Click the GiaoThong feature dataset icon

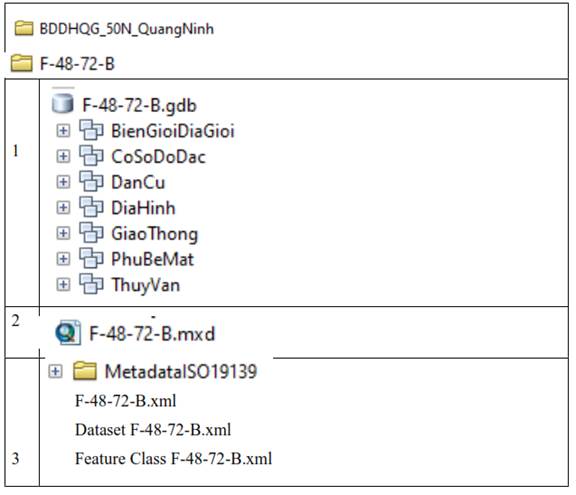[91, 233]
